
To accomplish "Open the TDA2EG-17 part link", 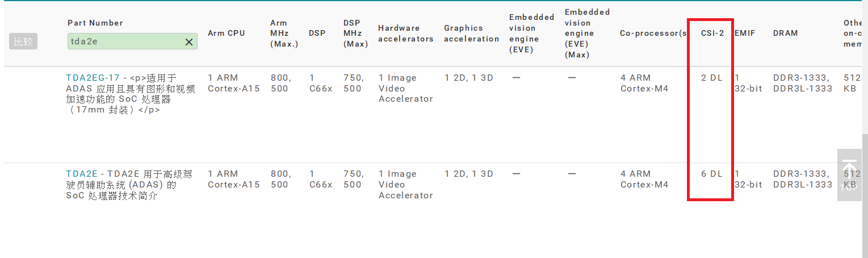I will tap(93, 78).
